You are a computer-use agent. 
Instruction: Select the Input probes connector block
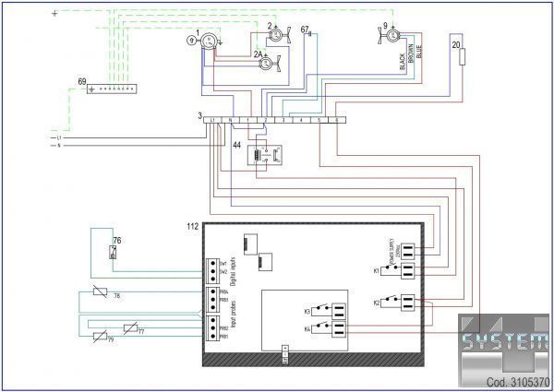(213, 313)
